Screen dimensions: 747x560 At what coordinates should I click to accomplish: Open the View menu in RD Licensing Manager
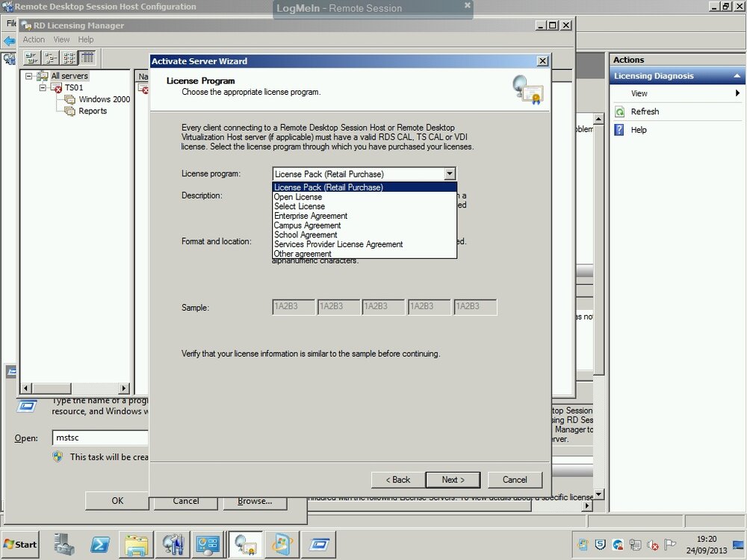click(x=61, y=40)
